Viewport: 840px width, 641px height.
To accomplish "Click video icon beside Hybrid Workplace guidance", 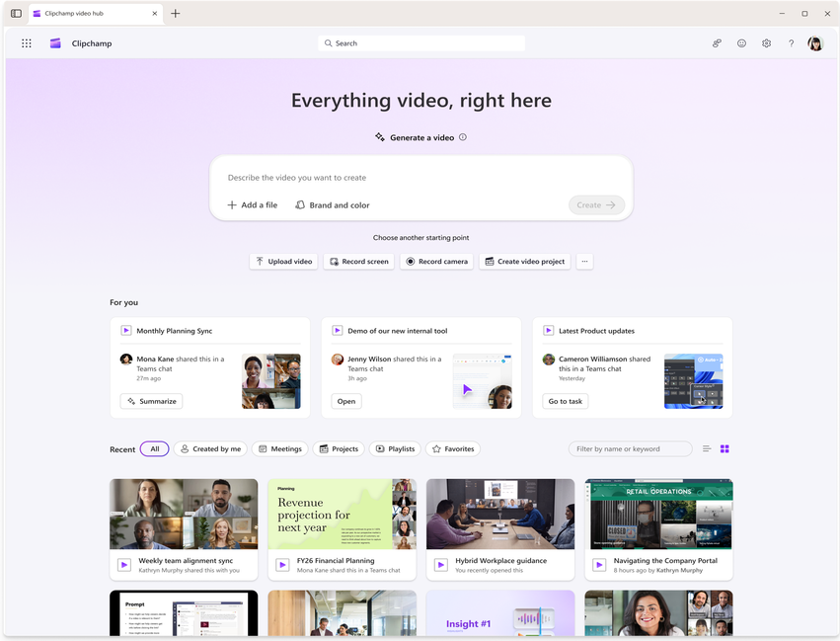I will click(441, 564).
